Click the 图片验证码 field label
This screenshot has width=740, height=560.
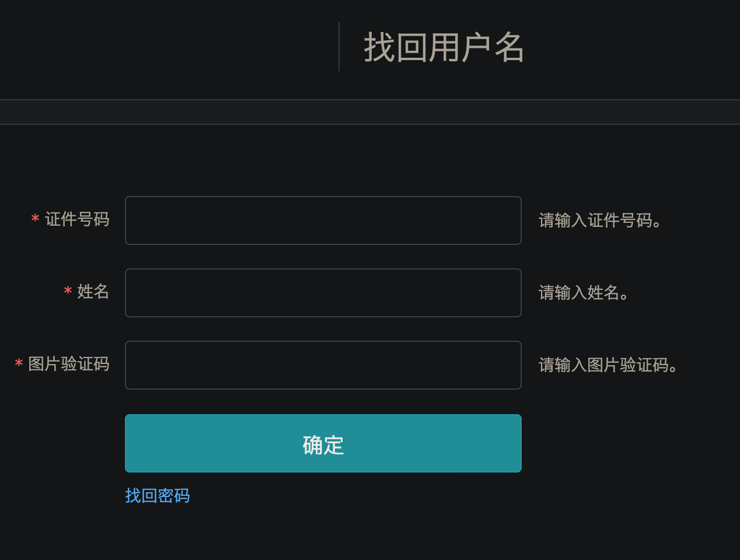point(69,364)
